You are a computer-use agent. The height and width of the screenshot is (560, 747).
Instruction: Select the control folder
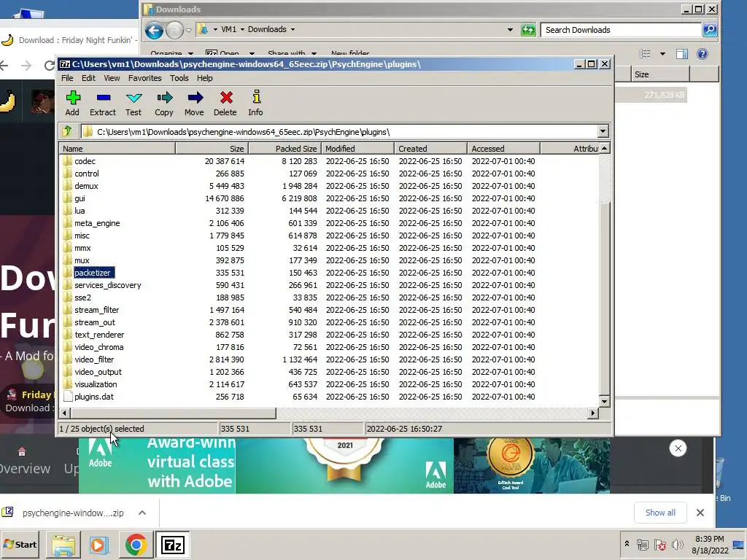87,174
